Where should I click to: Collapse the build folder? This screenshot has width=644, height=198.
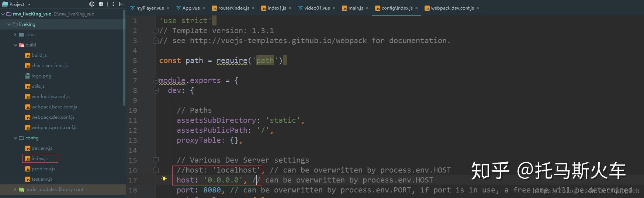click(x=15, y=45)
